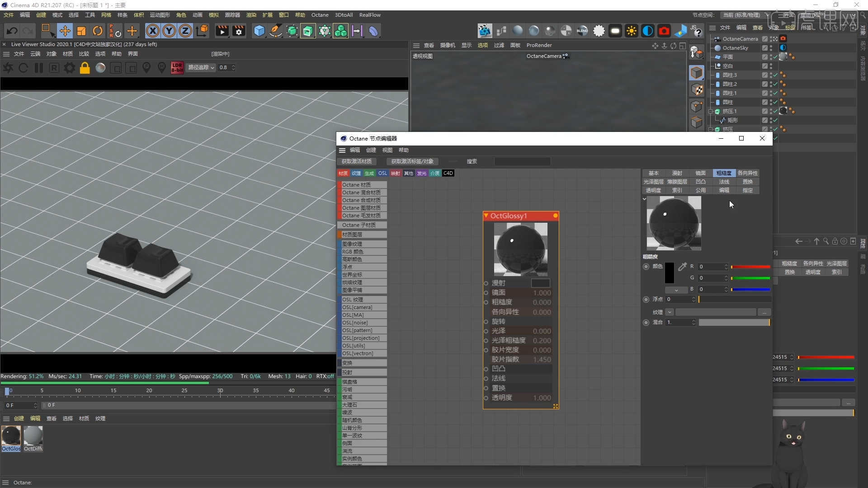Click the texture browse … button

[x=764, y=312]
